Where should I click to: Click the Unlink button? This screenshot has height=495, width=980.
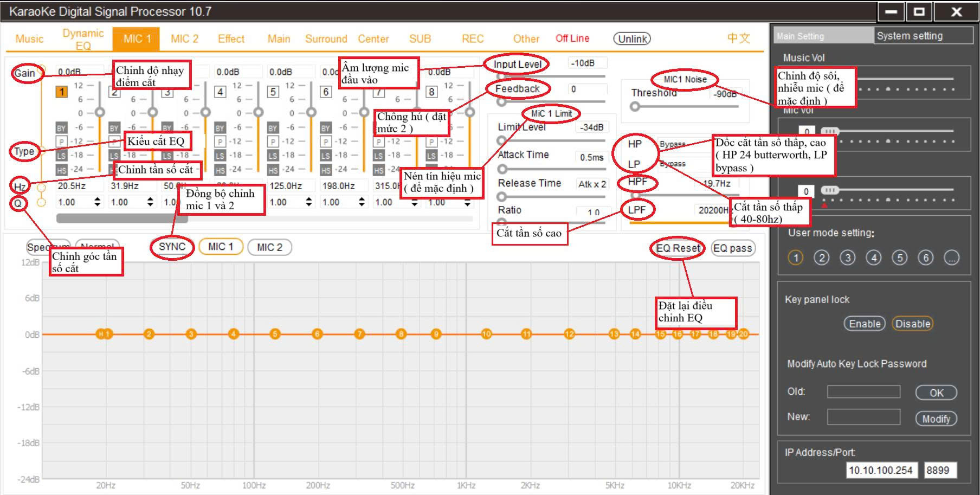[x=632, y=39]
